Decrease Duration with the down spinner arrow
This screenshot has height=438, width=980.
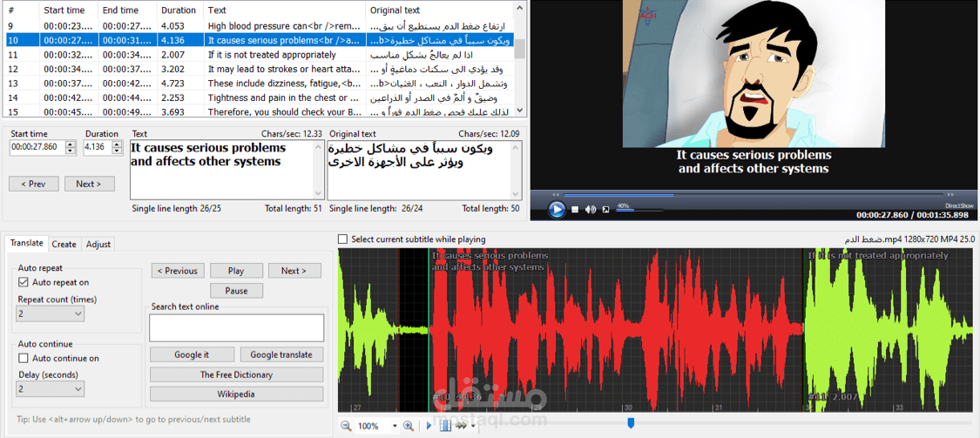click(117, 151)
